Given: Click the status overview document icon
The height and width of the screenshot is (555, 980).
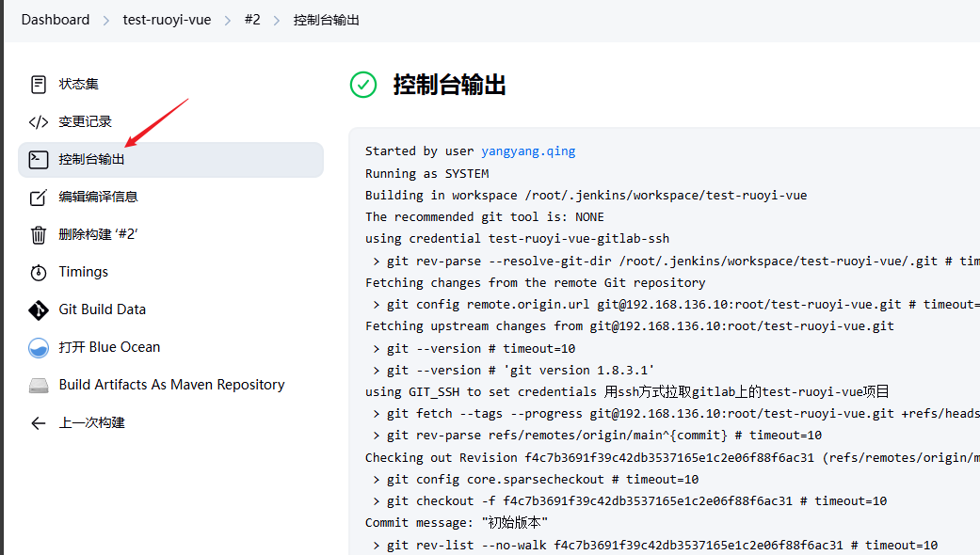Looking at the screenshot, I should 39,85.
